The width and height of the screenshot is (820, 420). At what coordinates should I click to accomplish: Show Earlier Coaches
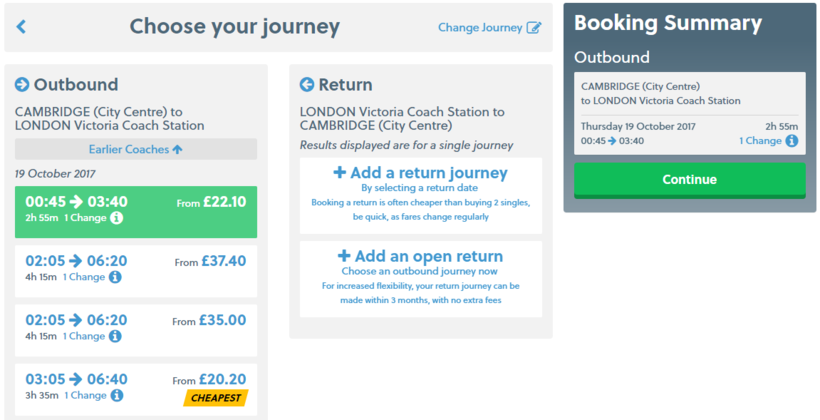pos(136,149)
